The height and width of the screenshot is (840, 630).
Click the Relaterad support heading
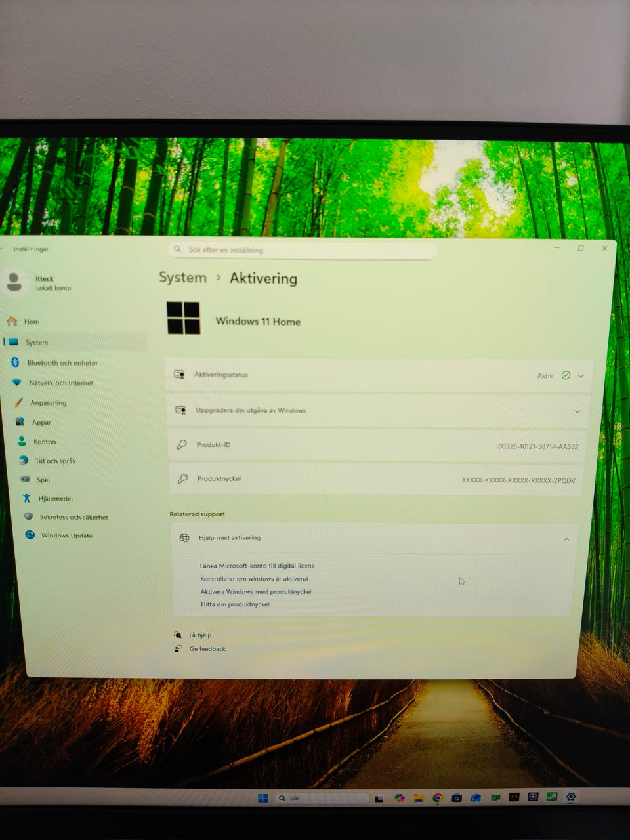tap(197, 514)
